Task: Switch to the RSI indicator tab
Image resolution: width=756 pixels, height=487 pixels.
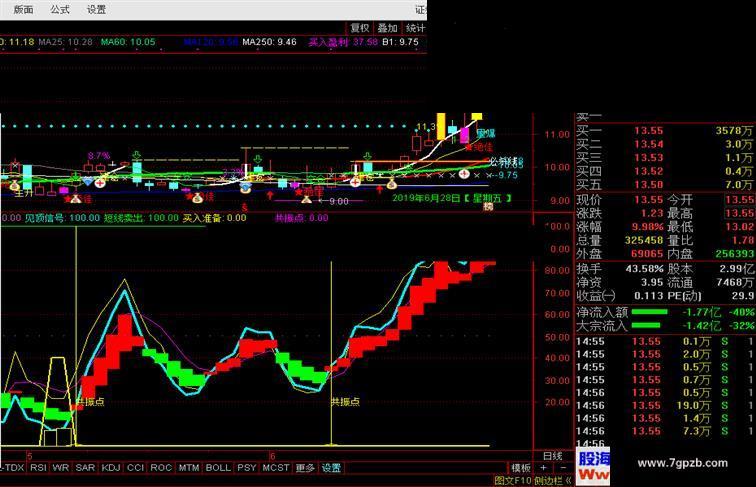Action: [x=38, y=468]
